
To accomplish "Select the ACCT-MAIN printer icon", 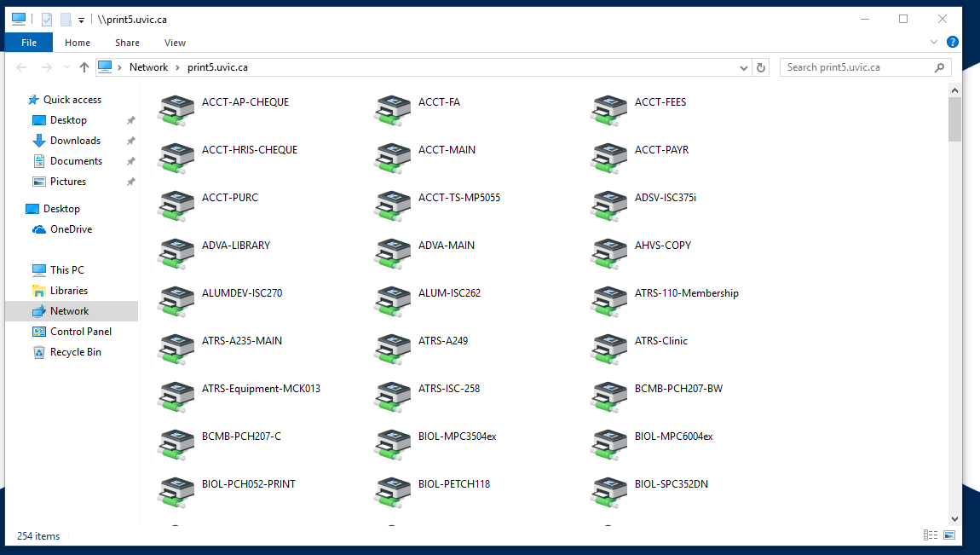I will point(393,158).
